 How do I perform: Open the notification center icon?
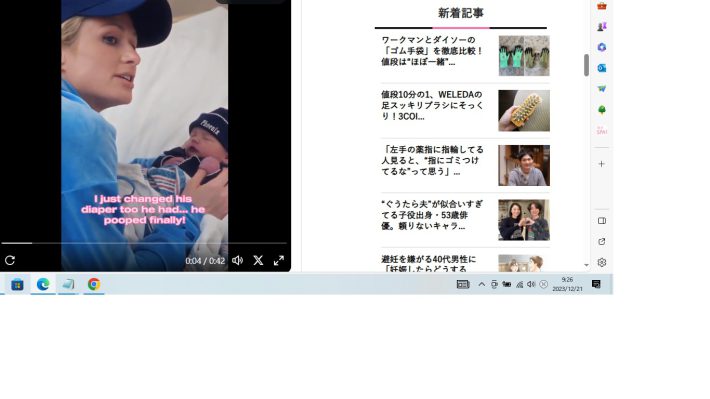pos(596,284)
